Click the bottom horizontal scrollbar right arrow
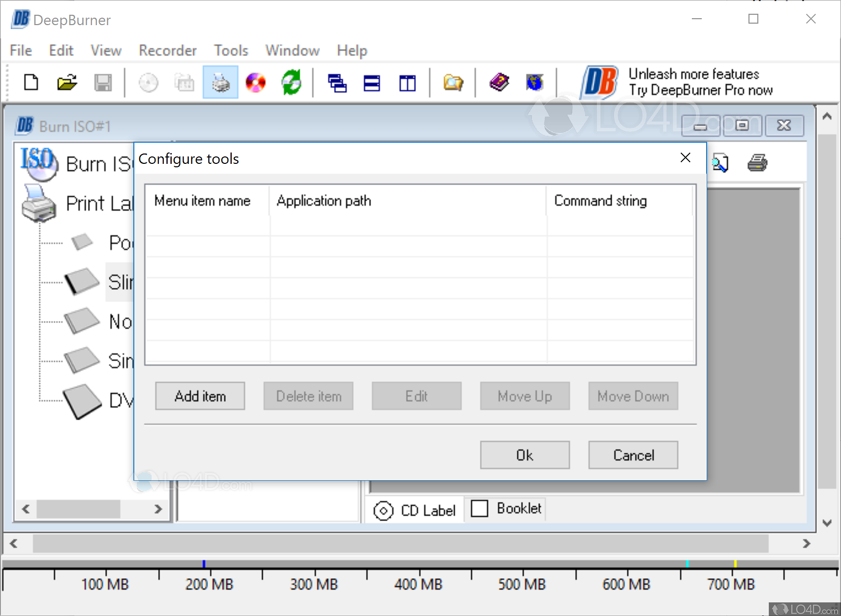 [807, 544]
